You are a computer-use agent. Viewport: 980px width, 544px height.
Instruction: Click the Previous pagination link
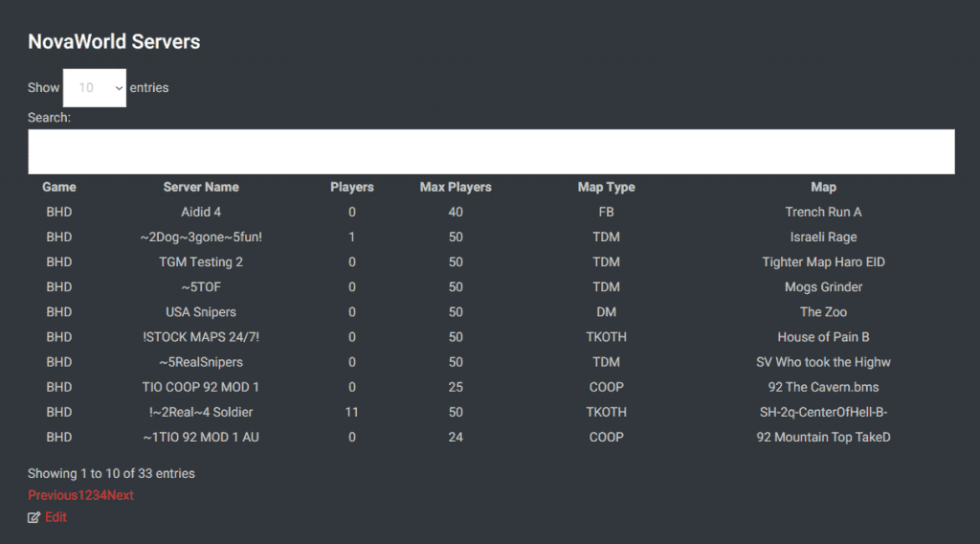point(53,495)
